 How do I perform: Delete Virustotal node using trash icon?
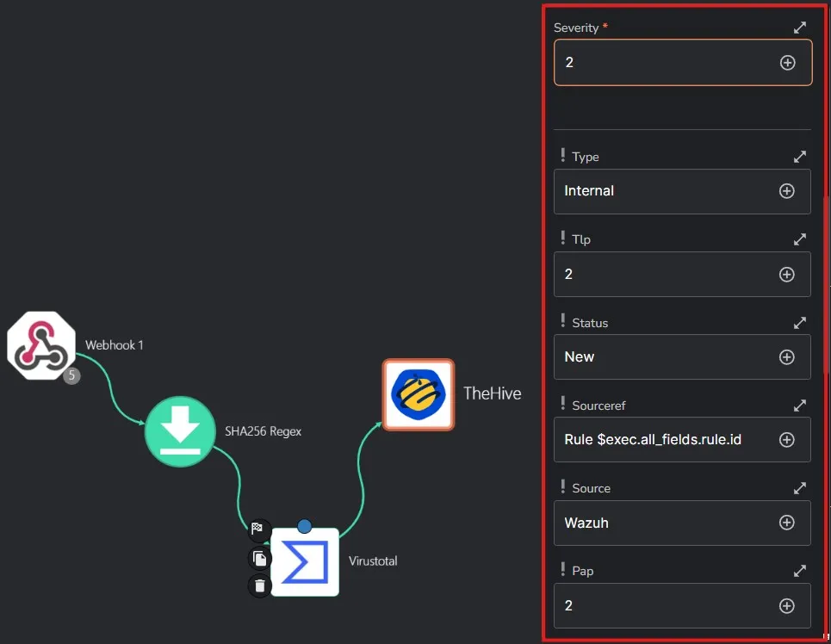[259, 586]
